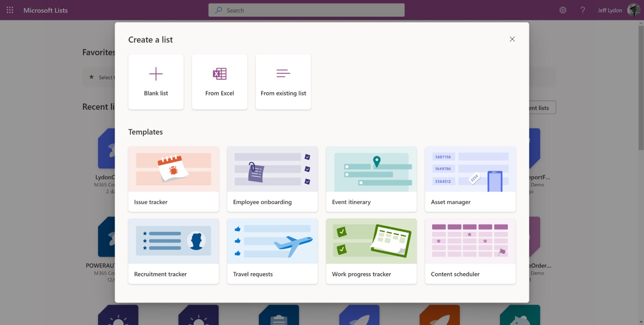Image resolution: width=644 pixels, height=325 pixels.
Task: Click the page vertical scrollbar
Action: click(641, 88)
